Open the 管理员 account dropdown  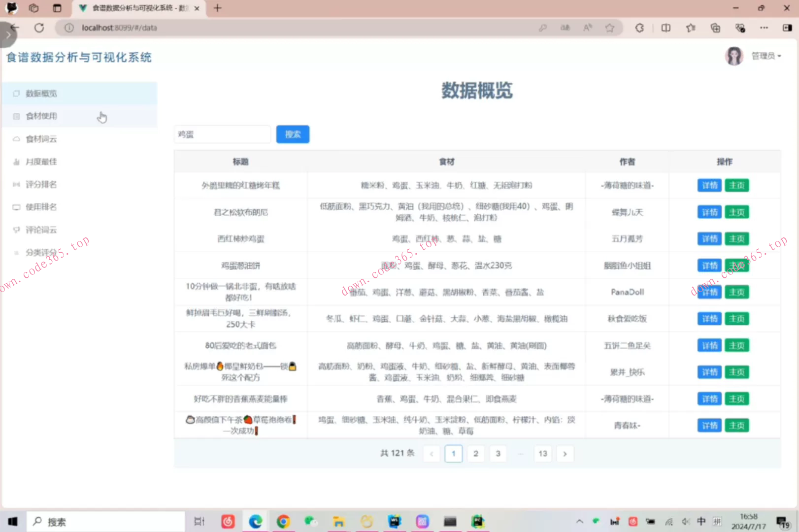point(766,56)
